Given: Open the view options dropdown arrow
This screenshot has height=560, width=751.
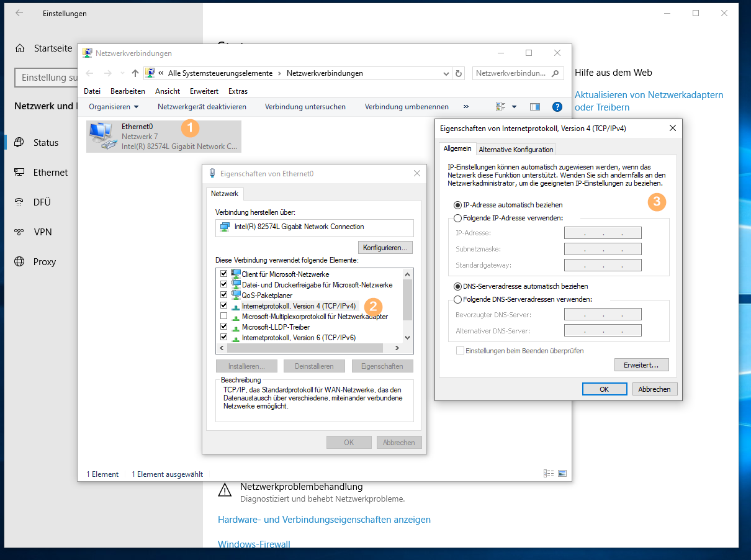Looking at the screenshot, I should (x=514, y=107).
